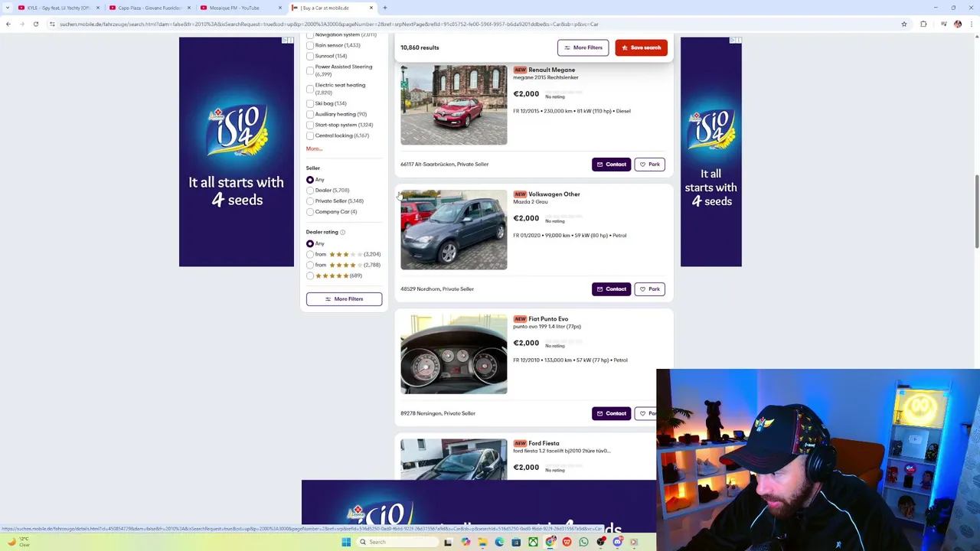
Task: Open Xbox app from taskbar
Action: [x=533, y=543]
